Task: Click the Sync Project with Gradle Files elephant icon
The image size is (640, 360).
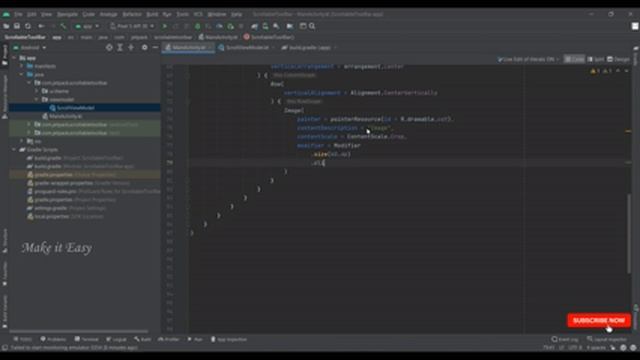Action: pos(254,26)
